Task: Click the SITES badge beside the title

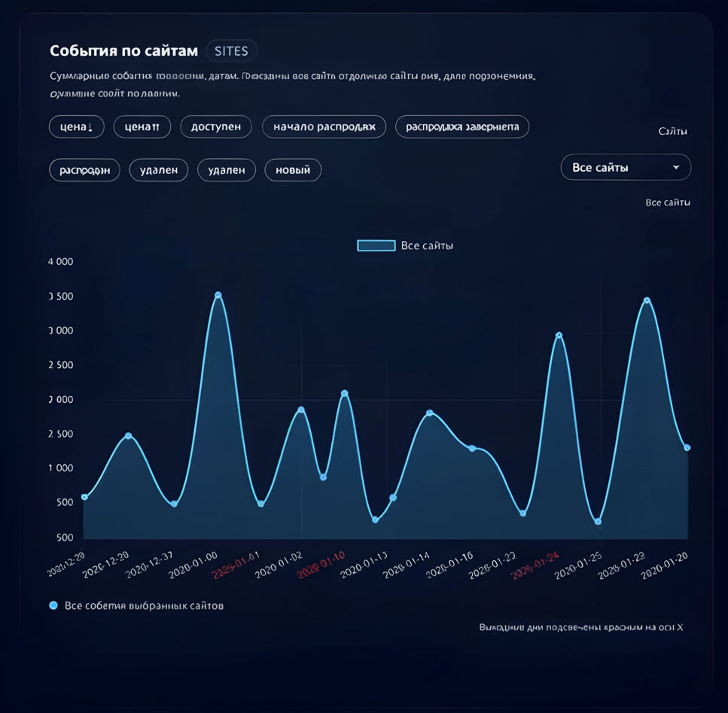Action: pyautogui.click(x=231, y=50)
